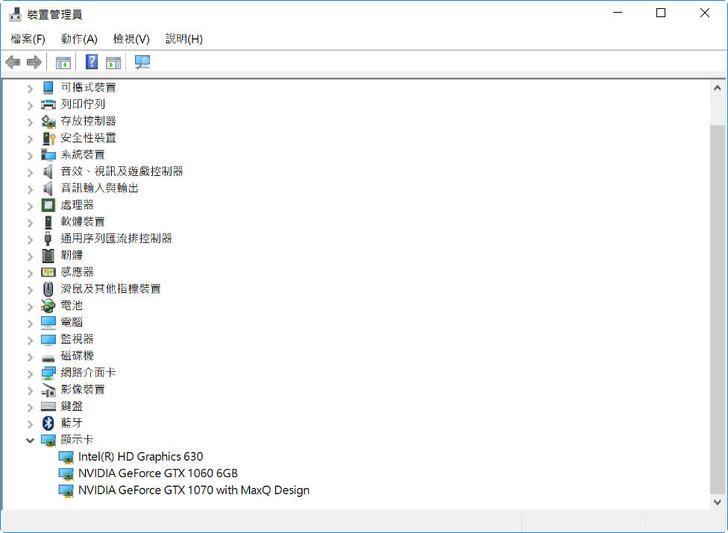
Task: Click the keyboard icon of 鍵盤
Action: (x=48, y=406)
